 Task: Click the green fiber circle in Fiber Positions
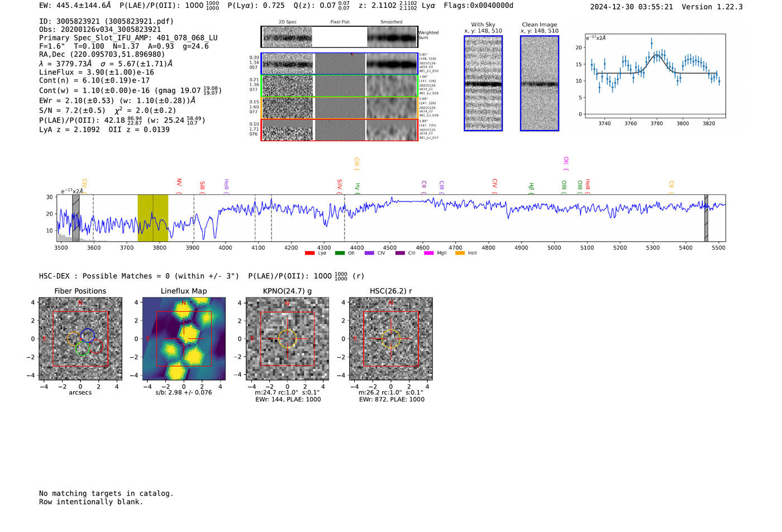click(83, 349)
